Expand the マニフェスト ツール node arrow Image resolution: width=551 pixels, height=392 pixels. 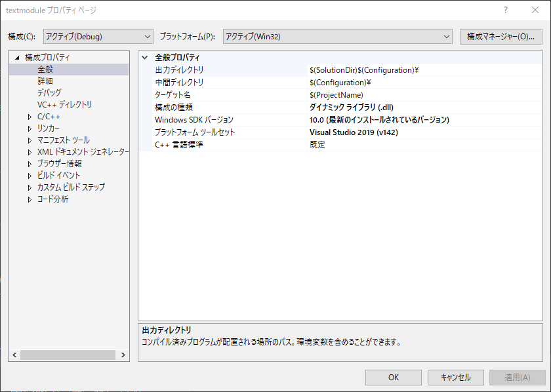click(x=30, y=140)
